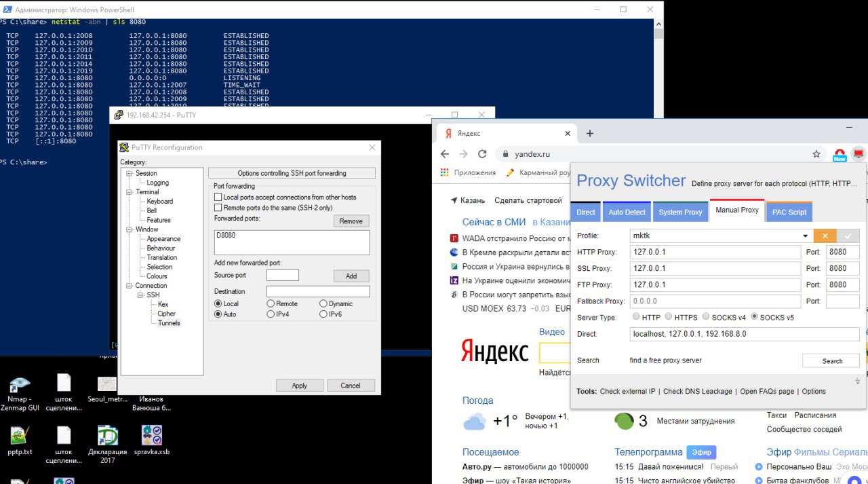868x484 pixels.
Task: Confirm profile with grey checkmark button
Action: (x=848, y=236)
